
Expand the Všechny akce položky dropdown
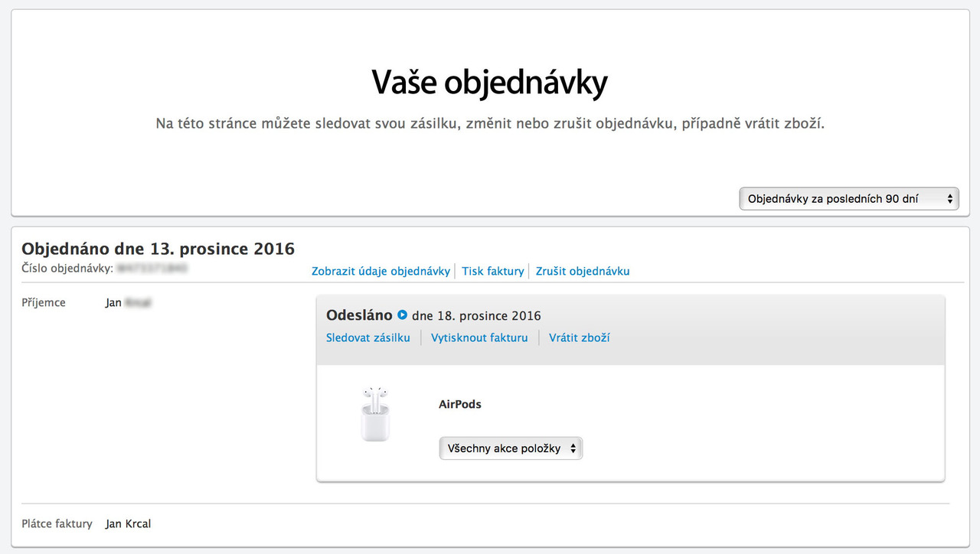pos(511,448)
